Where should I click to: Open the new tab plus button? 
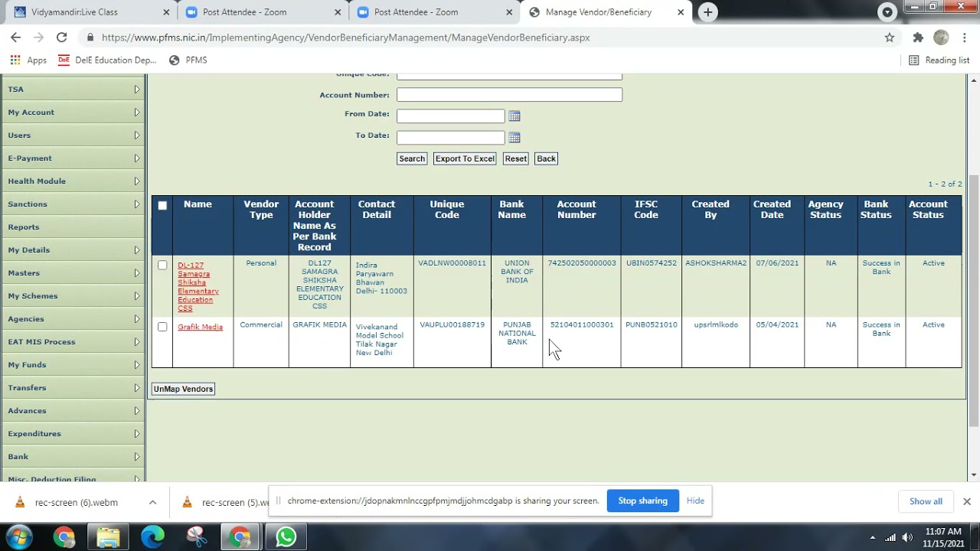point(708,12)
